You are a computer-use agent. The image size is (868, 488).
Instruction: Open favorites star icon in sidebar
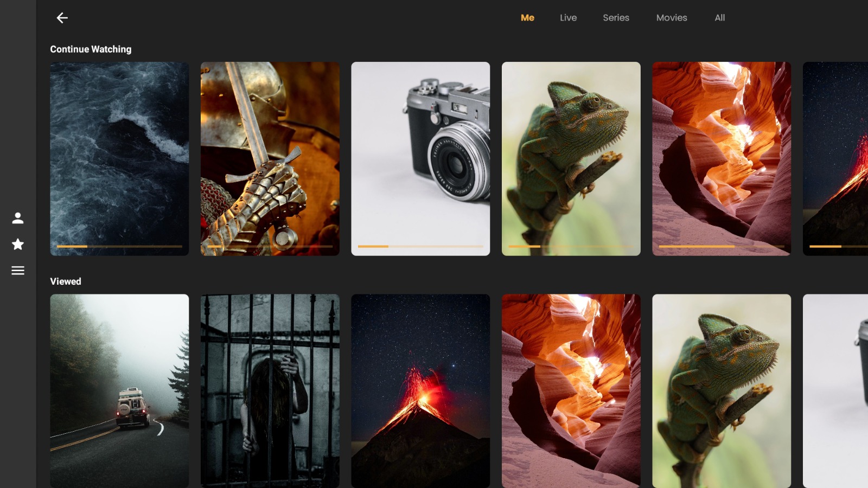point(18,244)
